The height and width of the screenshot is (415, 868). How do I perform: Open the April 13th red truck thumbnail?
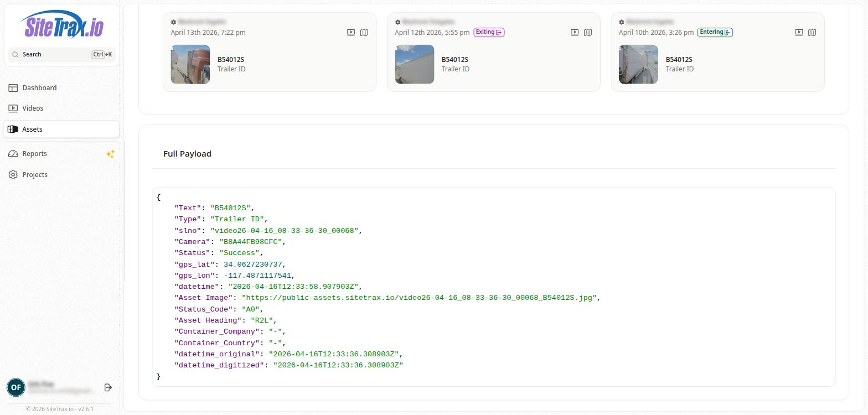190,64
